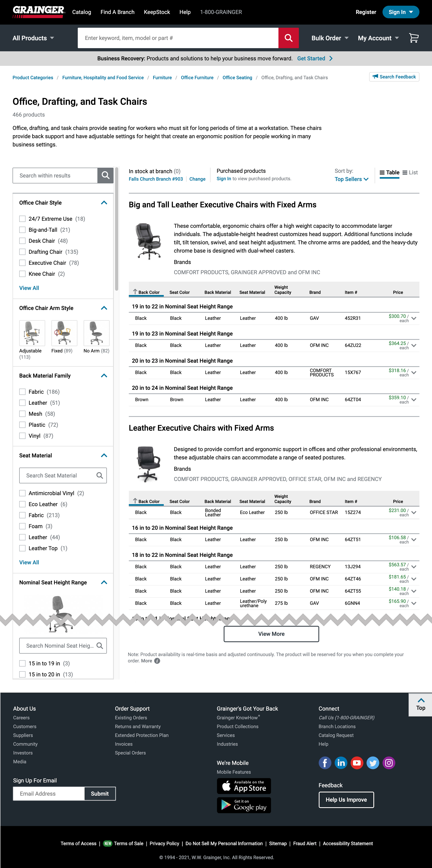Change the Falls Church branch
The height and width of the screenshot is (868, 432).
tap(197, 179)
